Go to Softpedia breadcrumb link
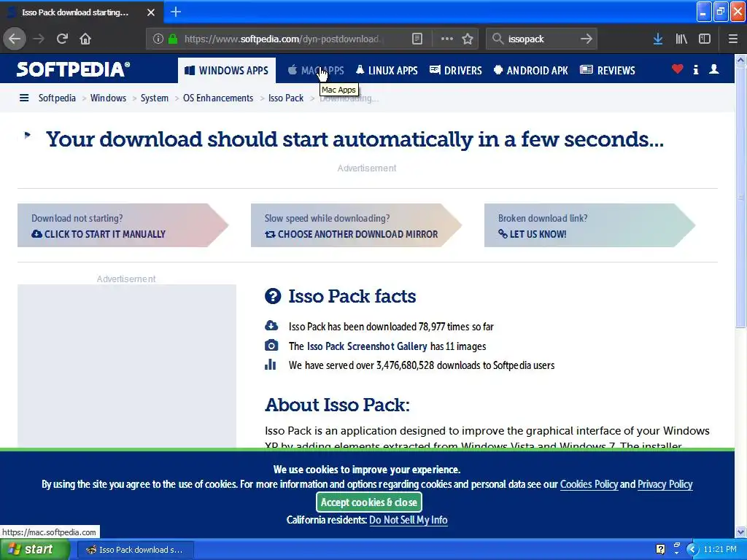Viewport: 747px width, 560px height. coord(57,98)
